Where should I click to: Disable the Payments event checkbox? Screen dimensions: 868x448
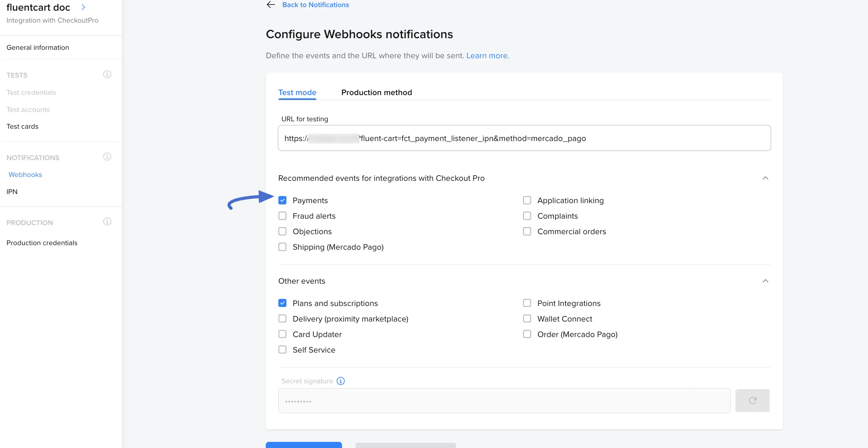click(282, 200)
